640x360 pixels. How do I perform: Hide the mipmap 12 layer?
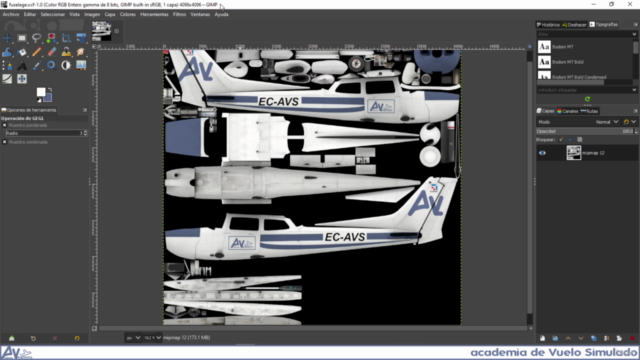pos(542,153)
